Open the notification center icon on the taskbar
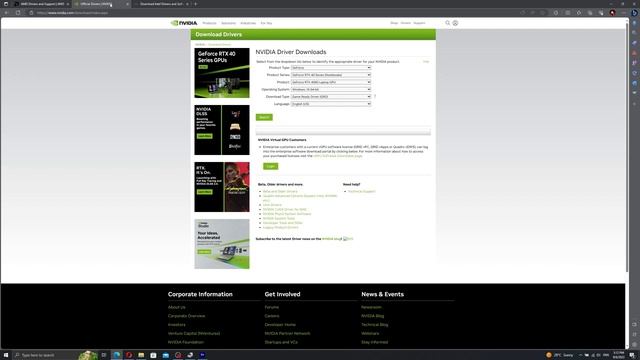 632,355
